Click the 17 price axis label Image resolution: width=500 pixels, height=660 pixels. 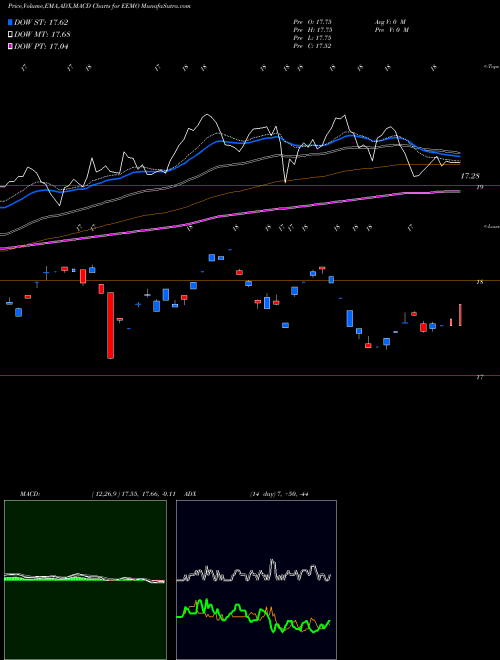(x=480, y=378)
